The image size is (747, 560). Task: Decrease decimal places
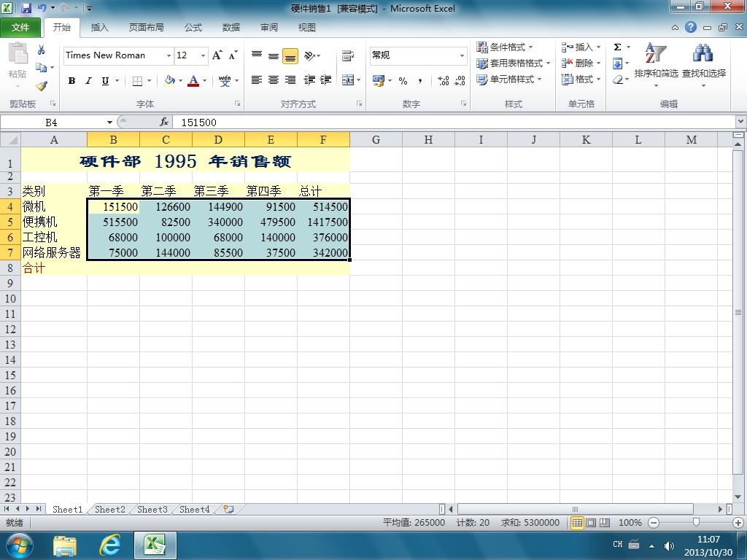click(x=460, y=80)
